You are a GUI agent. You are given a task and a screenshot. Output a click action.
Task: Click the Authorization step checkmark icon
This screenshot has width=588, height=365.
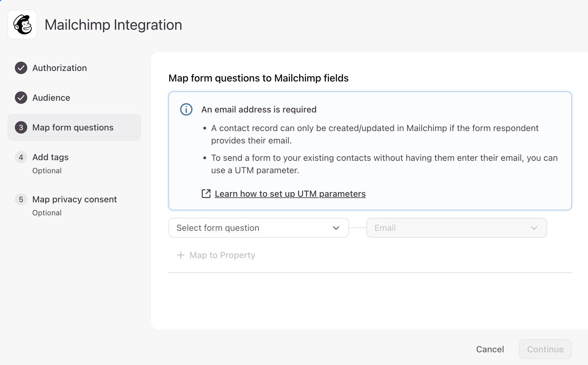(x=21, y=68)
